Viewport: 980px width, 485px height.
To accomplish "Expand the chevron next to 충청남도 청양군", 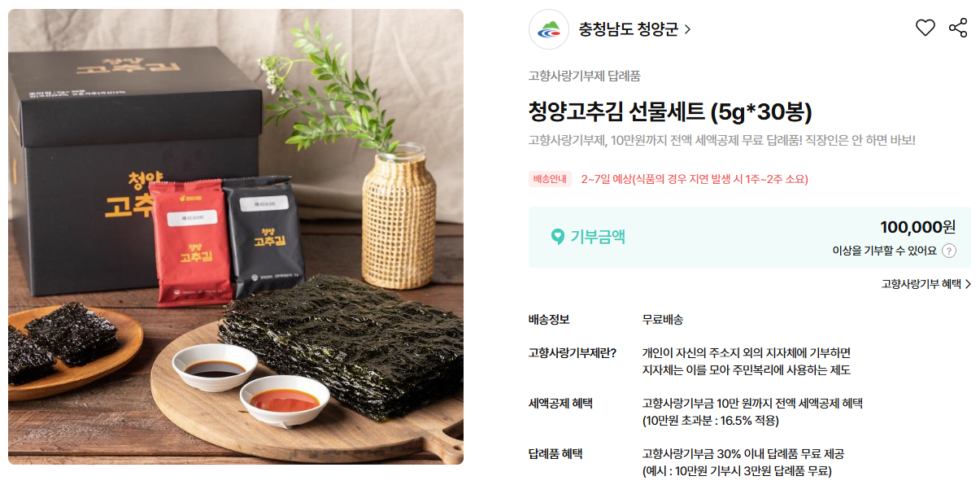I will click(x=687, y=29).
